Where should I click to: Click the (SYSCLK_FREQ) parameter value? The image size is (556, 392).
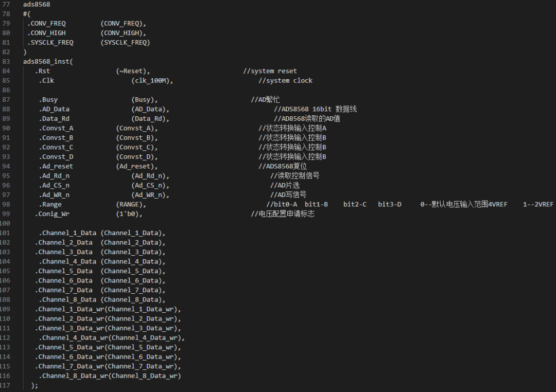click(126, 43)
